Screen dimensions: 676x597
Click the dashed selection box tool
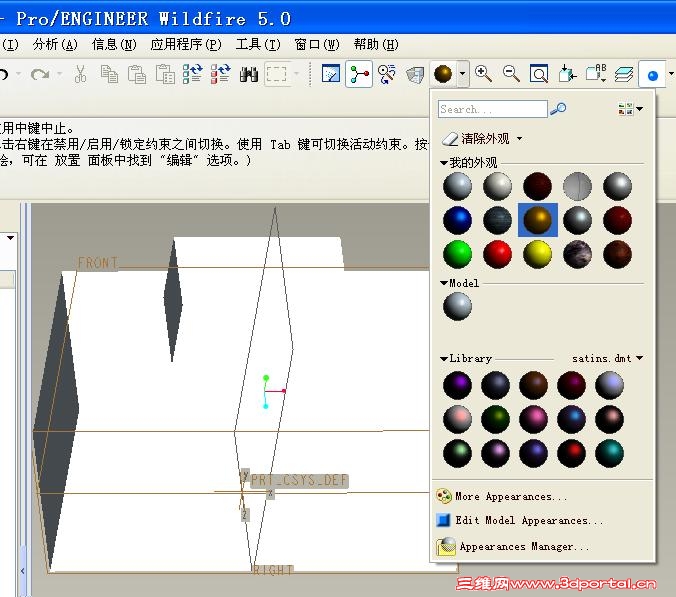pyautogui.click(x=276, y=74)
